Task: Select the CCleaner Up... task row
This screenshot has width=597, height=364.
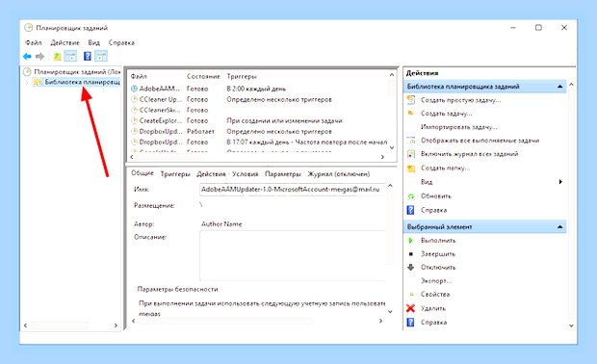Action: point(259,99)
